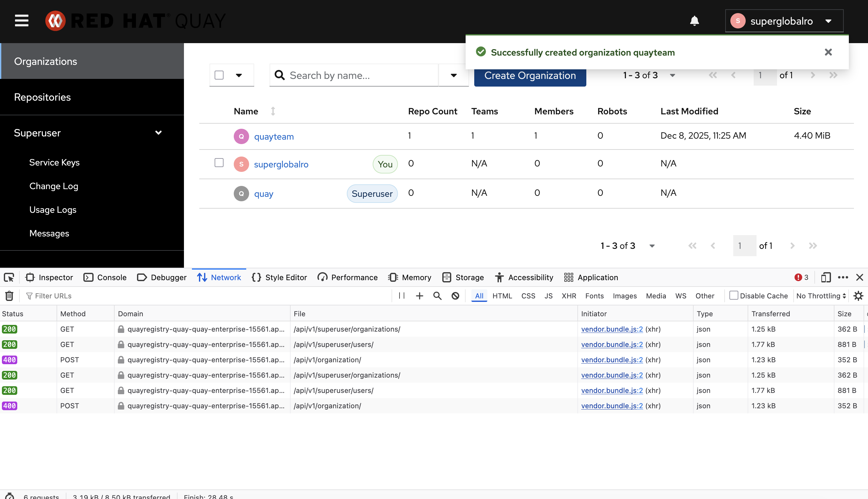The height and width of the screenshot is (499, 868).
Task: Enable the Disable Cache checkbox
Action: [x=733, y=295]
